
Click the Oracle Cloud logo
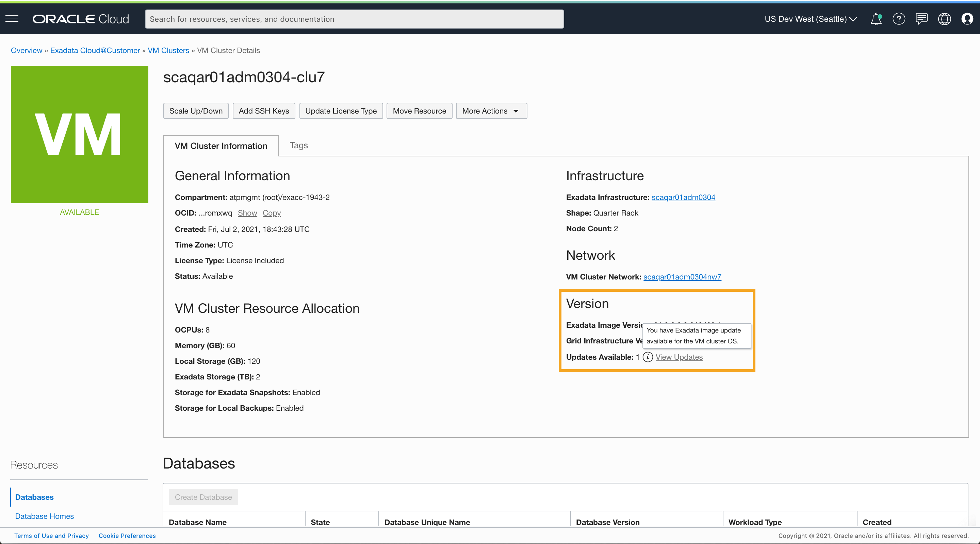coord(81,19)
